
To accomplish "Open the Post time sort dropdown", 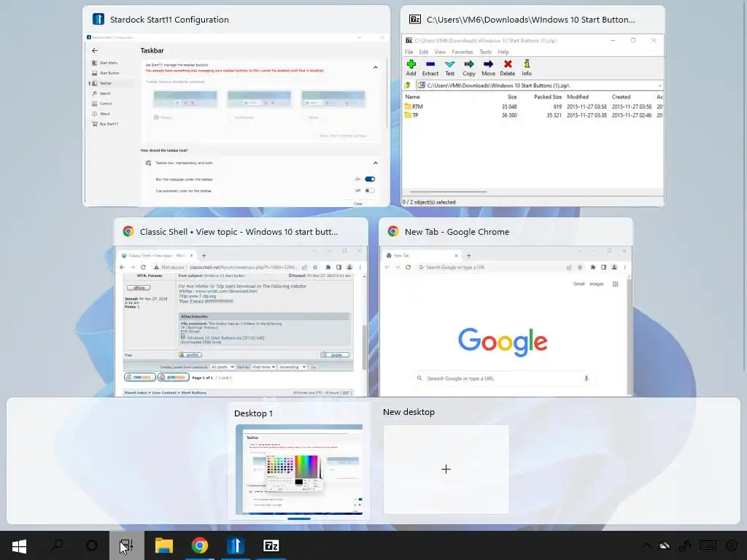I will [263, 367].
